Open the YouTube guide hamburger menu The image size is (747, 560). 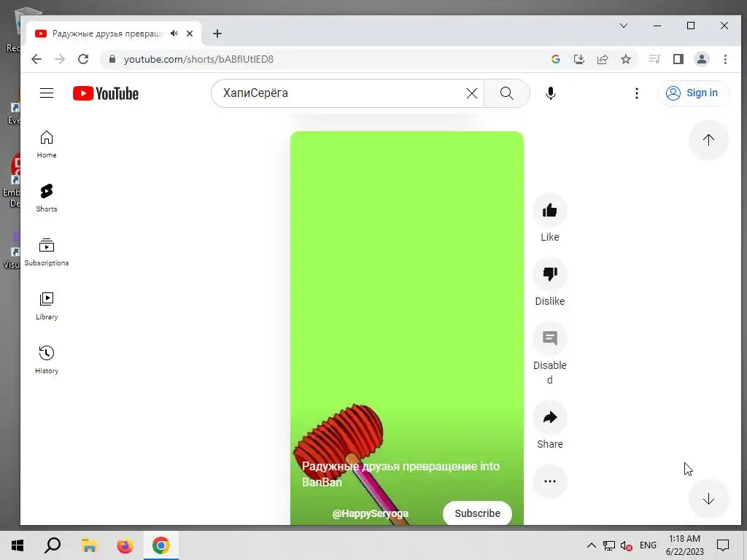point(47,93)
